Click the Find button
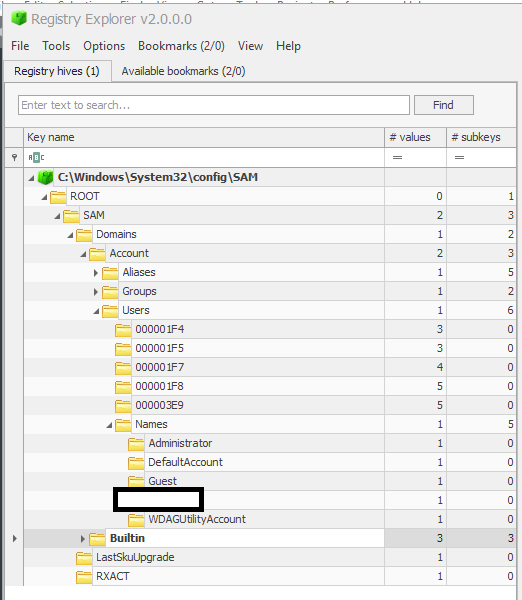The image size is (522, 600). point(444,105)
